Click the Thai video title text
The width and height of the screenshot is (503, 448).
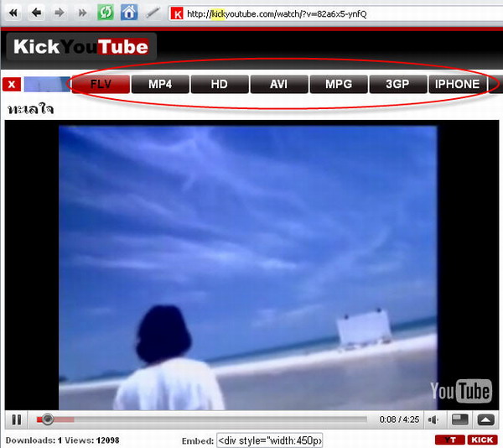tap(31, 109)
